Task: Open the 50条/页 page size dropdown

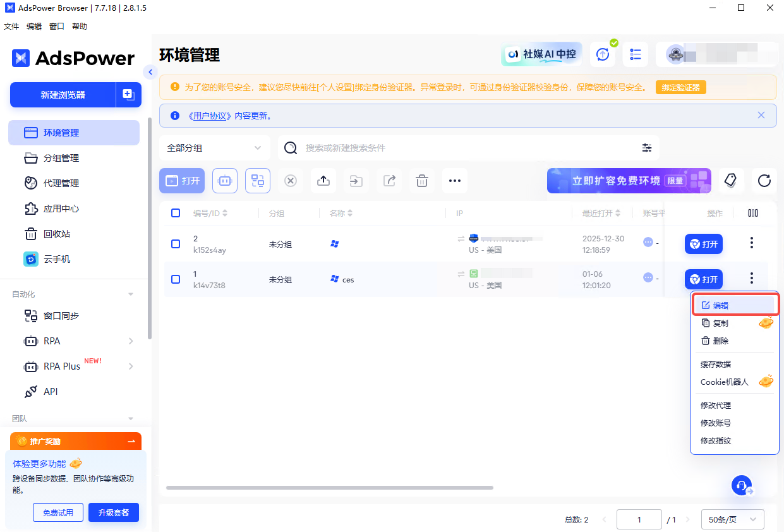Action: pyautogui.click(x=733, y=519)
